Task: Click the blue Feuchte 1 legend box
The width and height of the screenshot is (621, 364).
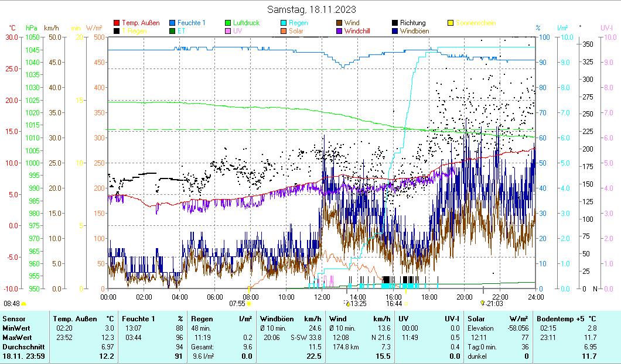Action: (173, 23)
